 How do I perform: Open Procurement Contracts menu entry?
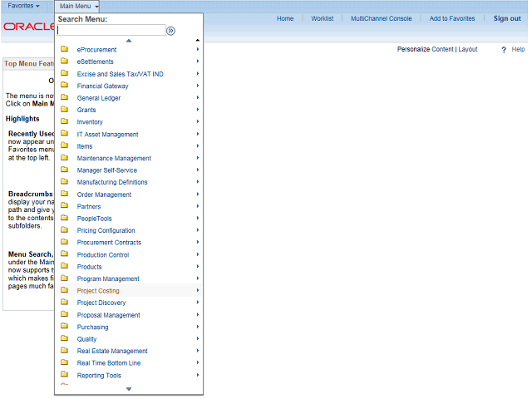109,243
